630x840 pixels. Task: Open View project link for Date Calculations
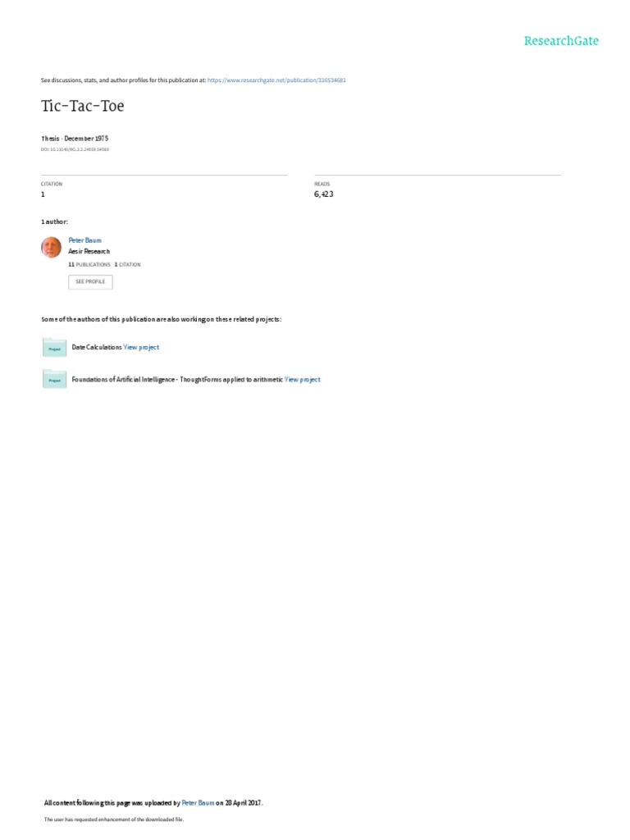(141, 347)
